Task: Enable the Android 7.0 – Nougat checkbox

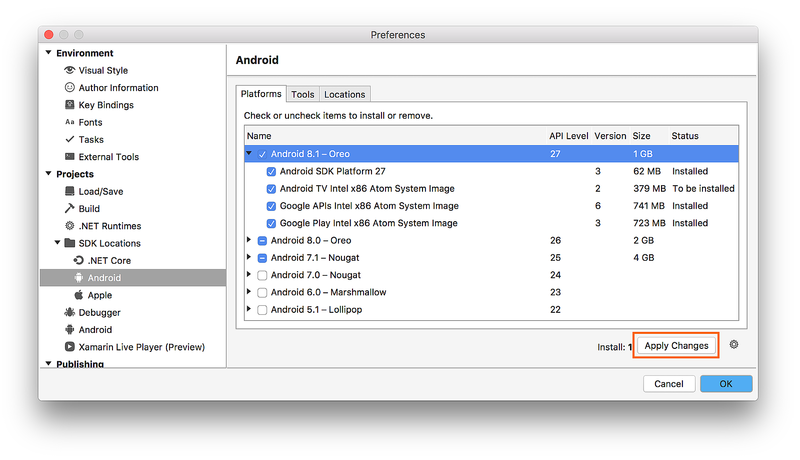Action: pos(262,275)
